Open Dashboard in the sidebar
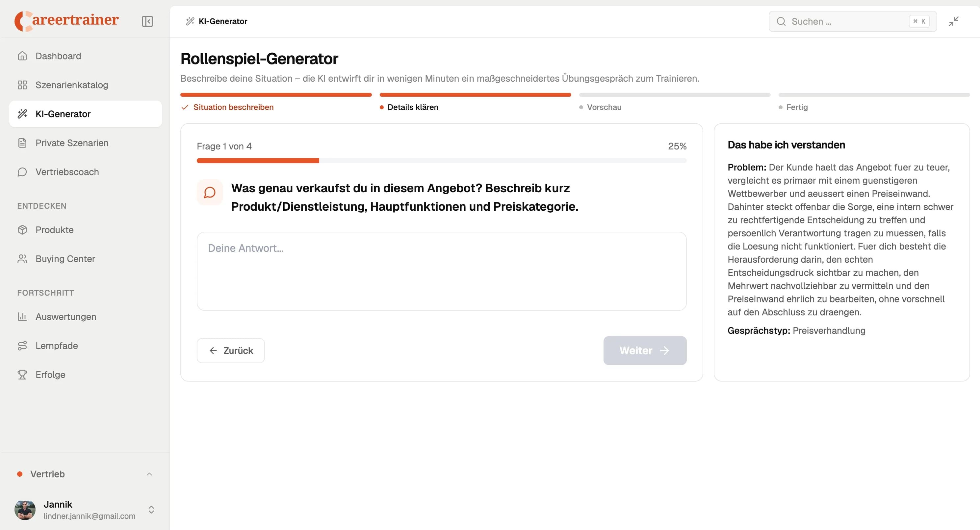This screenshot has height=530, width=980. coord(86,56)
